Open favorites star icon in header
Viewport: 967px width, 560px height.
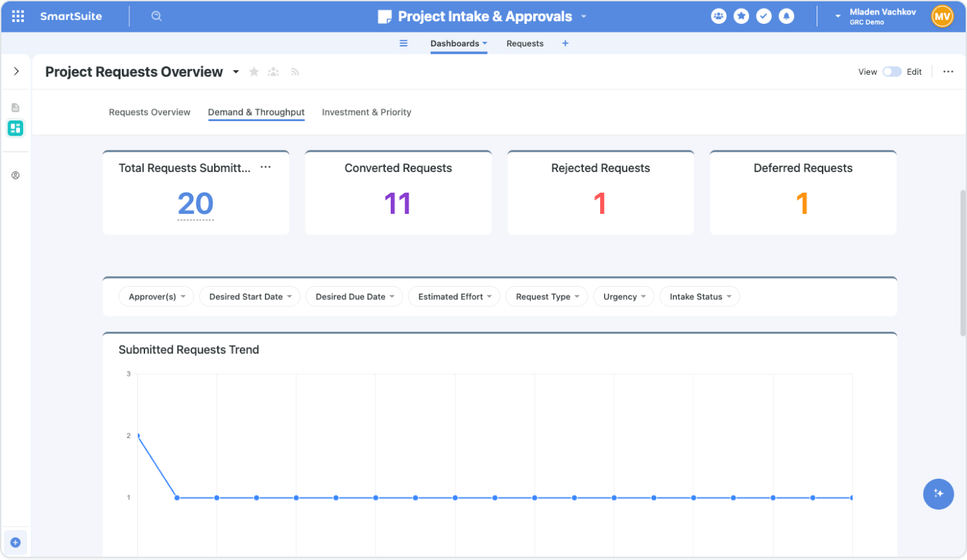click(x=741, y=17)
